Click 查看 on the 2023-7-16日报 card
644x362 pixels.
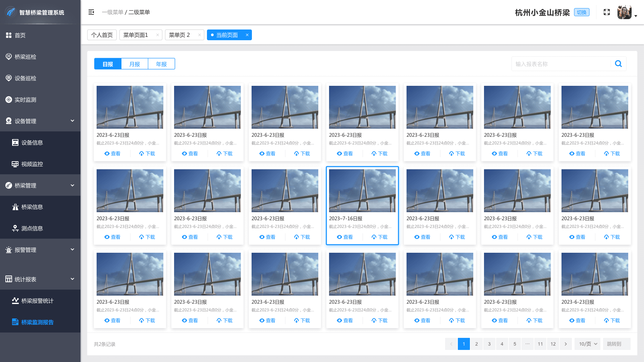click(x=345, y=237)
